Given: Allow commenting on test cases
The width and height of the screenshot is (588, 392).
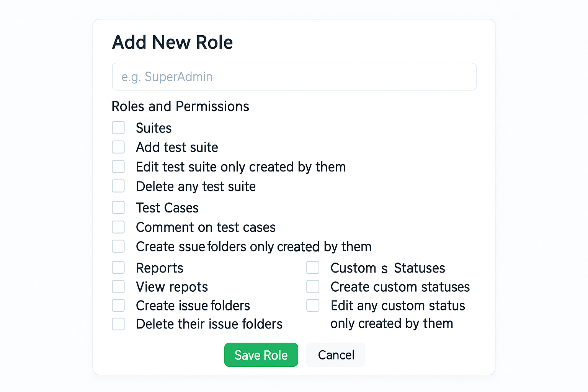Looking at the screenshot, I should pos(118,227).
